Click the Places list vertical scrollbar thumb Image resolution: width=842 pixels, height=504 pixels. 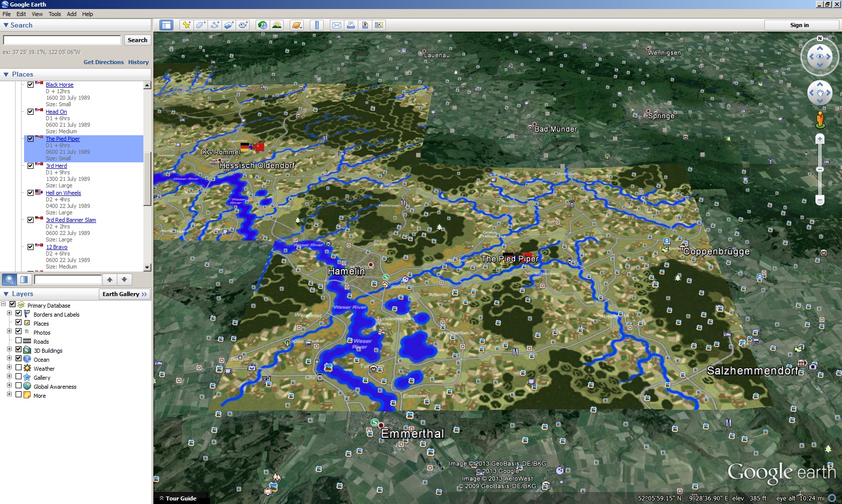click(x=147, y=178)
